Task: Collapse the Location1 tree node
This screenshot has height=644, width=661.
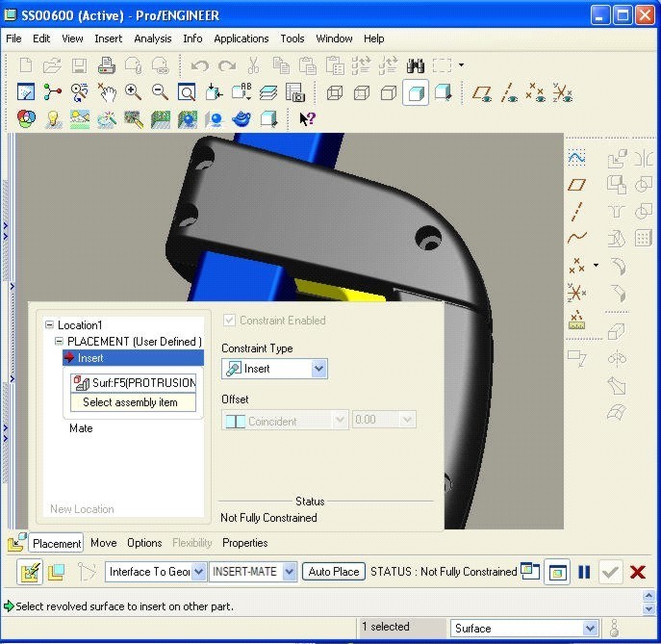Action: pyautogui.click(x=50, y=324)
